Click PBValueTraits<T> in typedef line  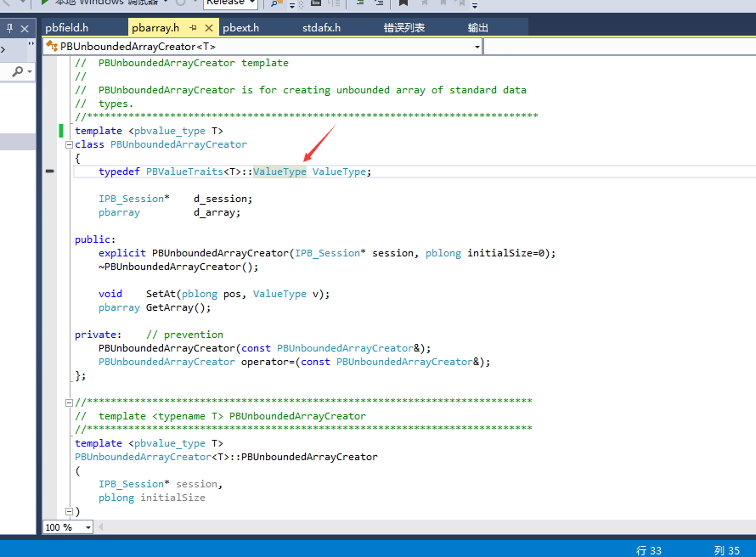[x=194, y=172]
